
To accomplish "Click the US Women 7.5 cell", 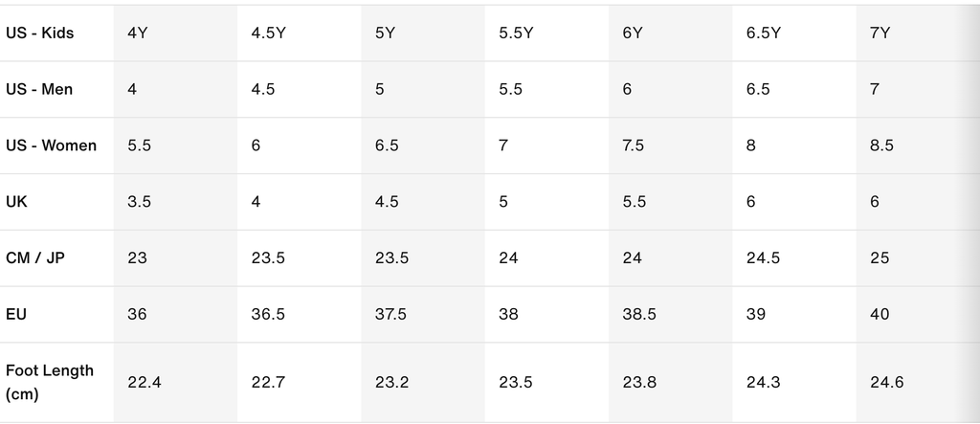I will tap(634, 145).
